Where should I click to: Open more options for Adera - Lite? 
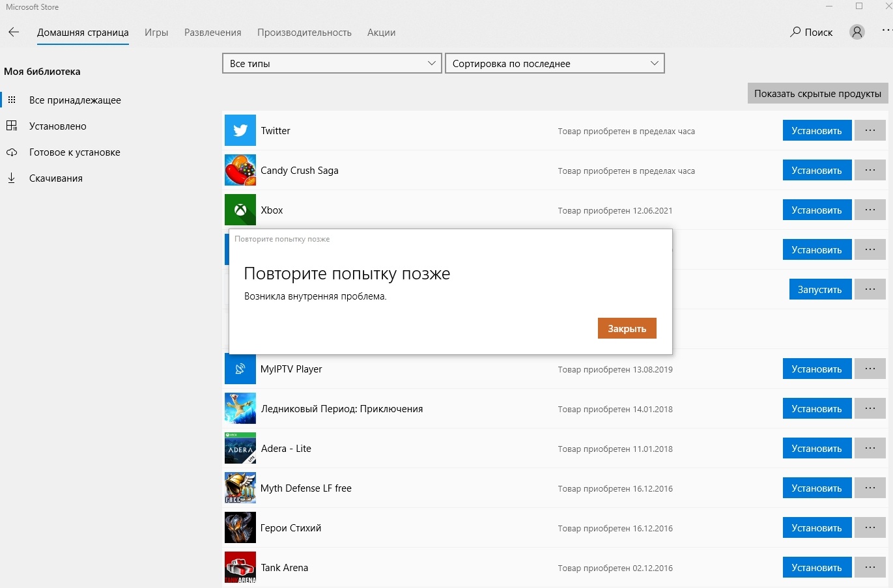click(870, 448)
